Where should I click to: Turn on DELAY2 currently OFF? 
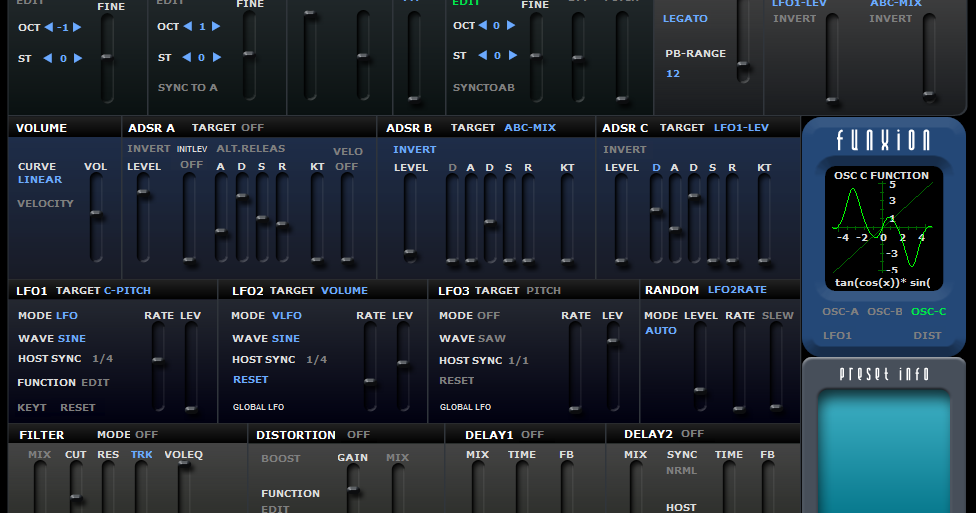[692, 433]
